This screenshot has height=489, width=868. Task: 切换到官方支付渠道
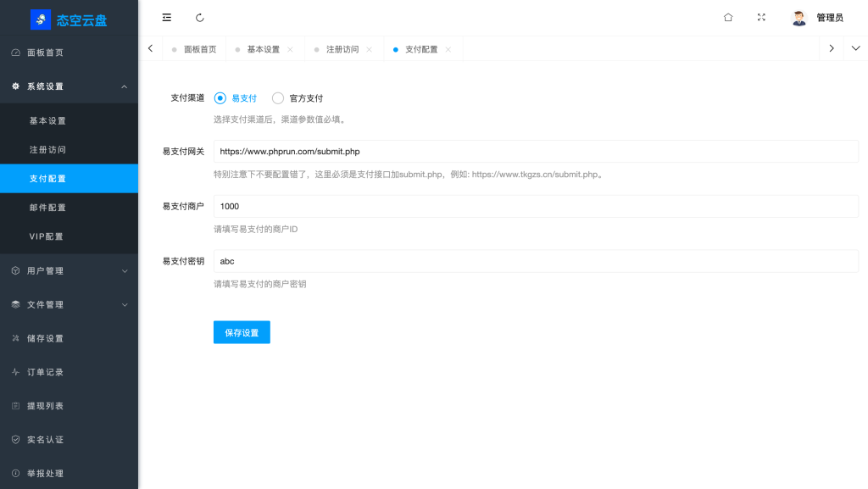click(277, 97)
